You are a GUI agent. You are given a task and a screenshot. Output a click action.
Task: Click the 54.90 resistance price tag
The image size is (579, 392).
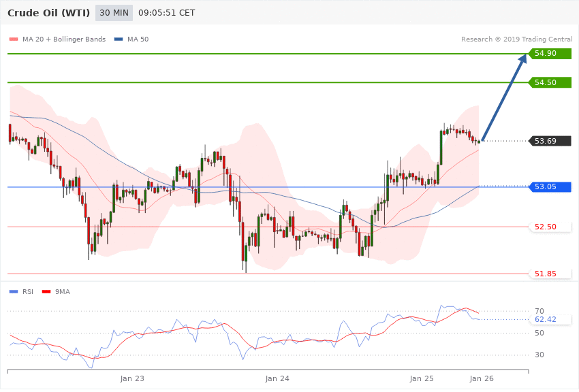click(550, 54)
